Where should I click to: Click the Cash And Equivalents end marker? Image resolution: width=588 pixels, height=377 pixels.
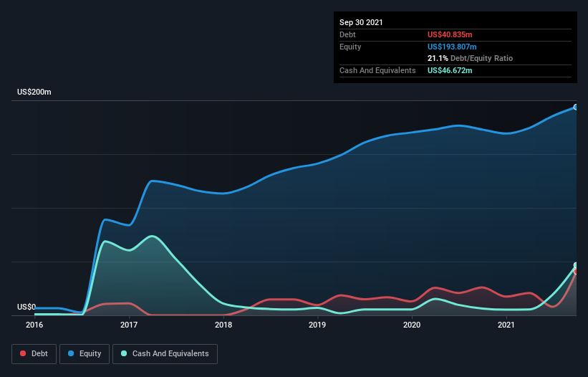tap(576, 265)
